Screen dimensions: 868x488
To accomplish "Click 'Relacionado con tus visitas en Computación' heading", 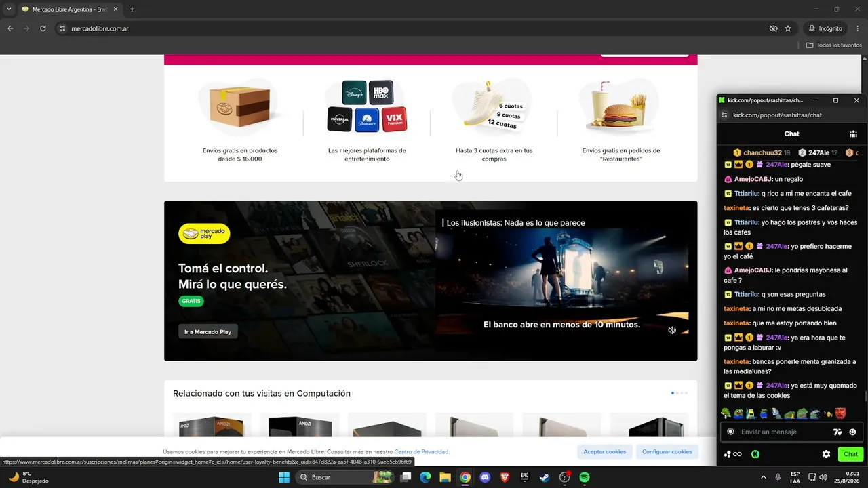I will 262,393.
